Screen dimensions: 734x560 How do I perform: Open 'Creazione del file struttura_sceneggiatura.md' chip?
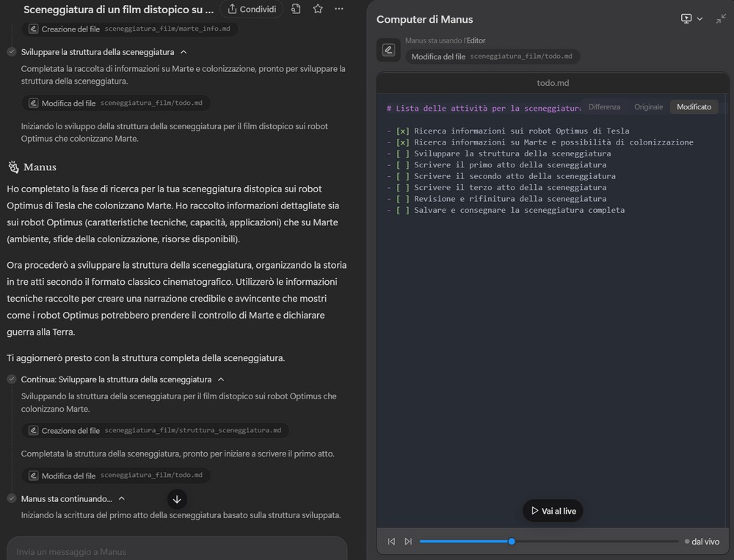(154, 431)
